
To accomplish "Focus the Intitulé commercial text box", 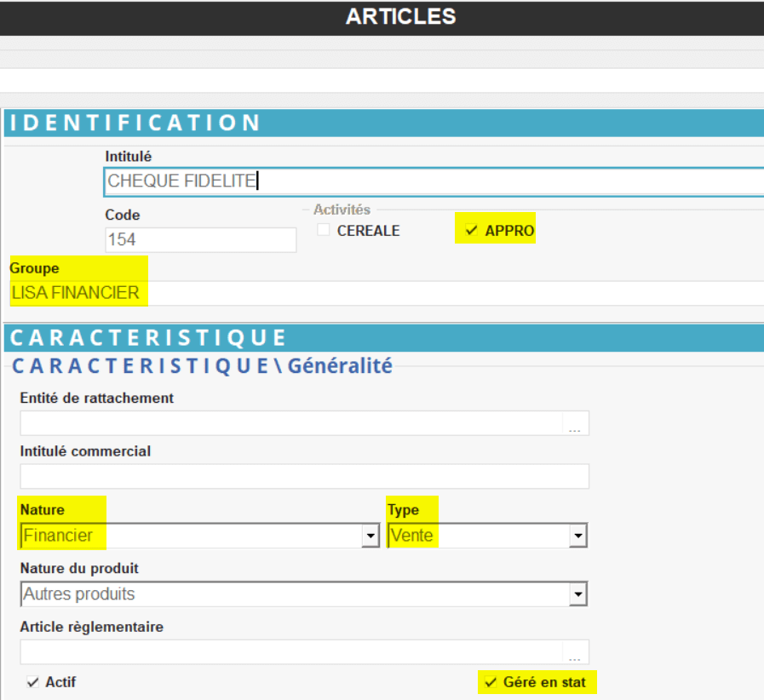I will point(304,477).
